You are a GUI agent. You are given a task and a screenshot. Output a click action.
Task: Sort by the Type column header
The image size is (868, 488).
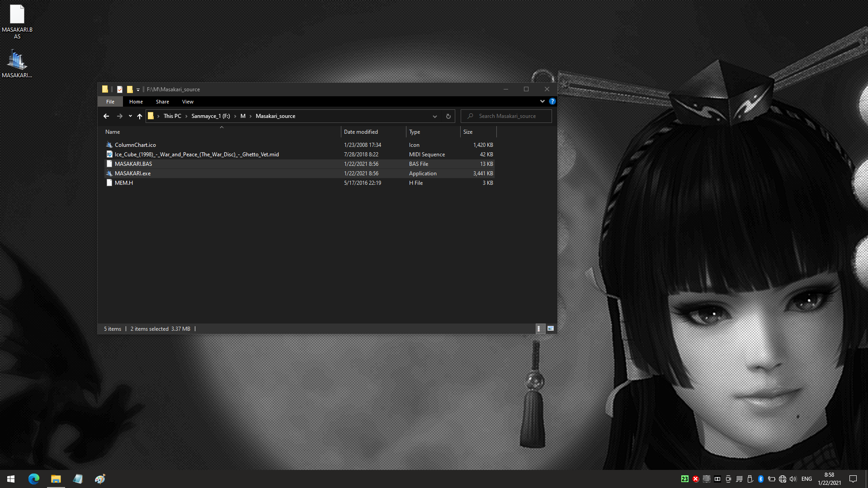click(x=433, y=132)
